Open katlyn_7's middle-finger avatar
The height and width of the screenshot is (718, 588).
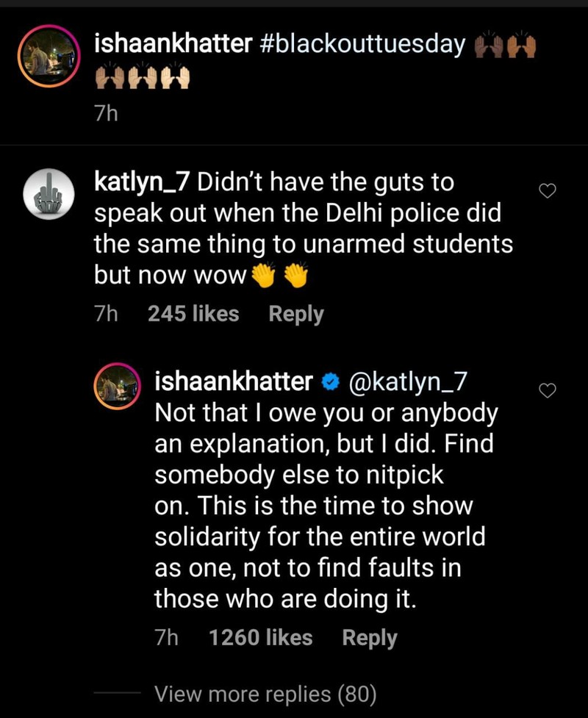[48, 194]
